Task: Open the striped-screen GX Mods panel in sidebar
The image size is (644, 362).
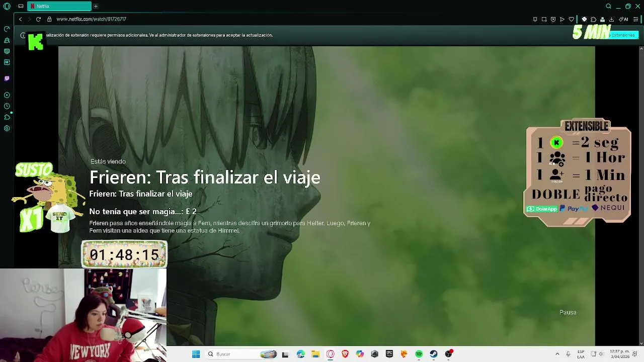Action: pos(7,51)
